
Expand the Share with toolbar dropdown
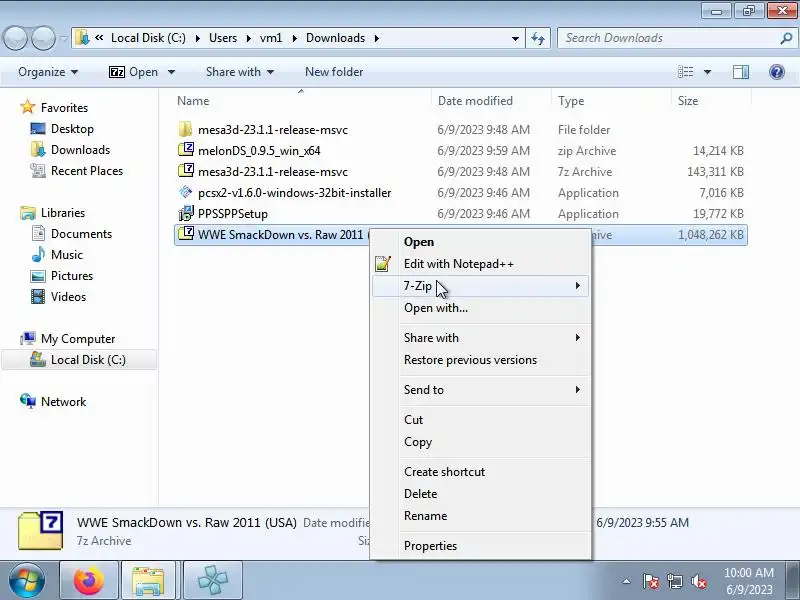[x=240, y=72]
